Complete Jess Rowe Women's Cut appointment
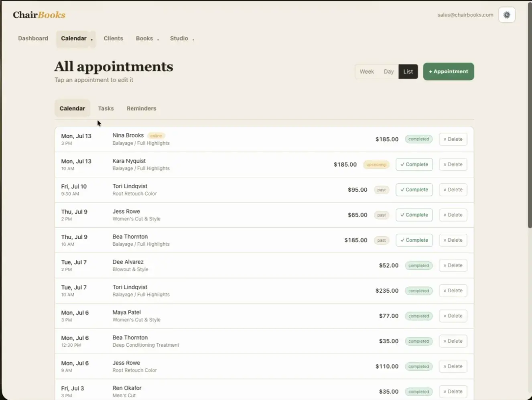Viewport: 532px width, 400px height. 414,215
